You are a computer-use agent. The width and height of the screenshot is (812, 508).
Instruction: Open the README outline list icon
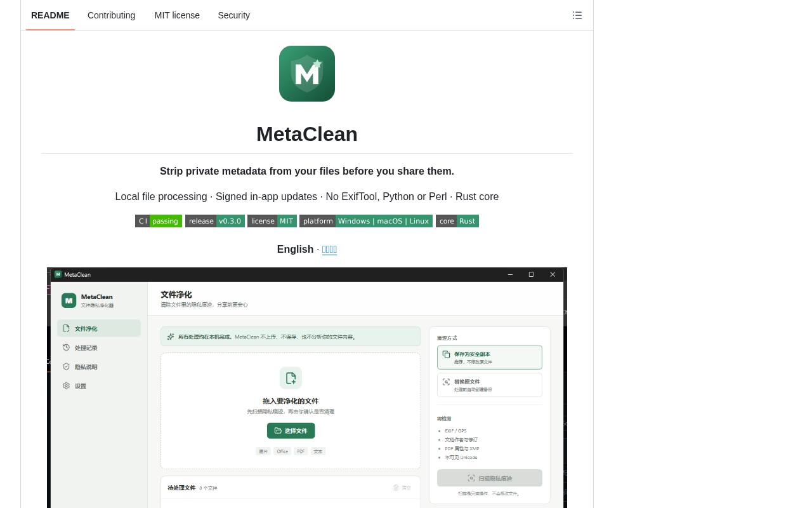point(577,15)
